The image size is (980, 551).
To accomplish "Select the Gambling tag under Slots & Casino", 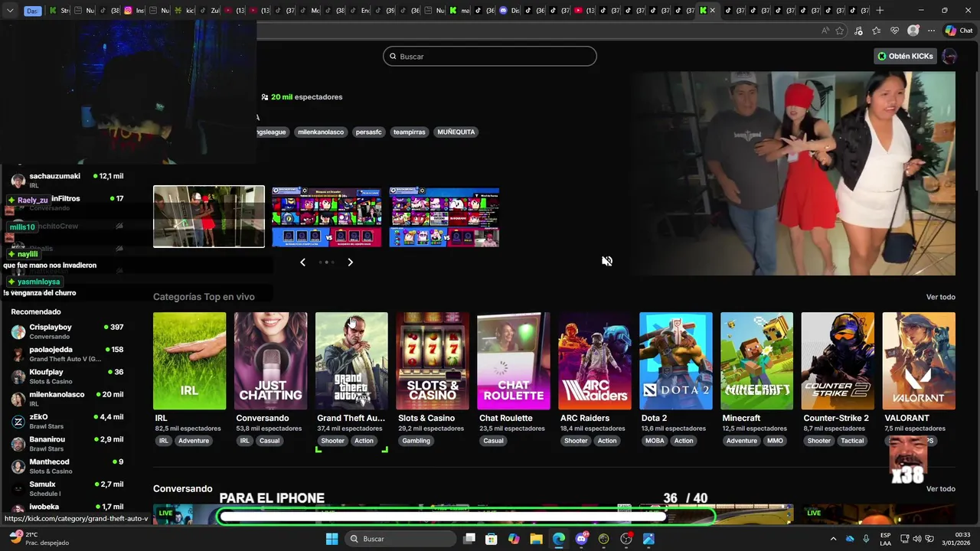I will pos(416,441).
